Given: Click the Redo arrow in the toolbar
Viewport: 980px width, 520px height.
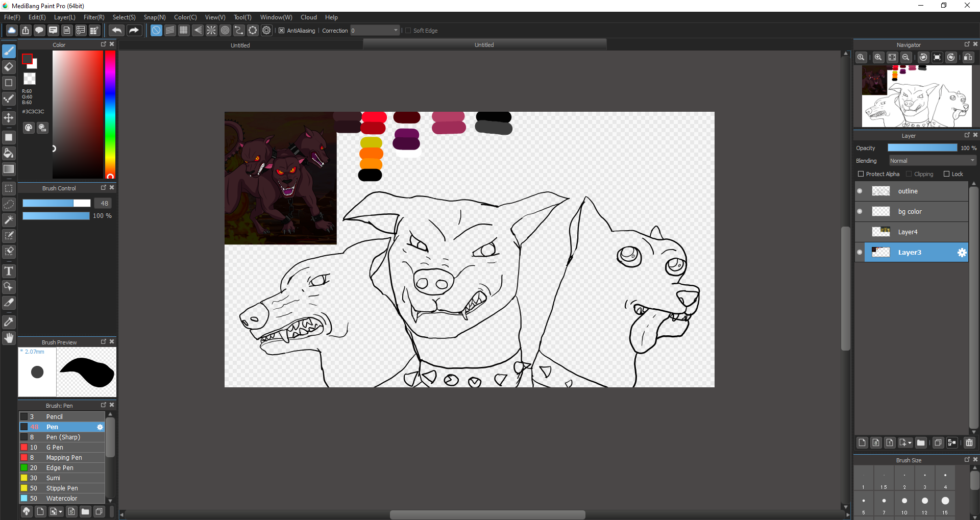Looking at the screenshot, I should pyautogui.click(x=134, y=31).
